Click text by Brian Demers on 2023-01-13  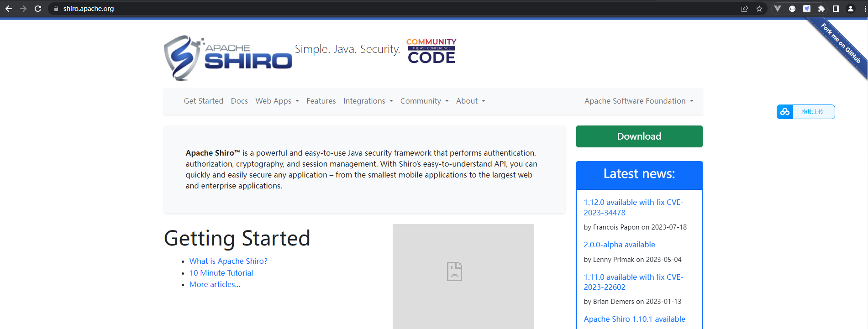632,302
